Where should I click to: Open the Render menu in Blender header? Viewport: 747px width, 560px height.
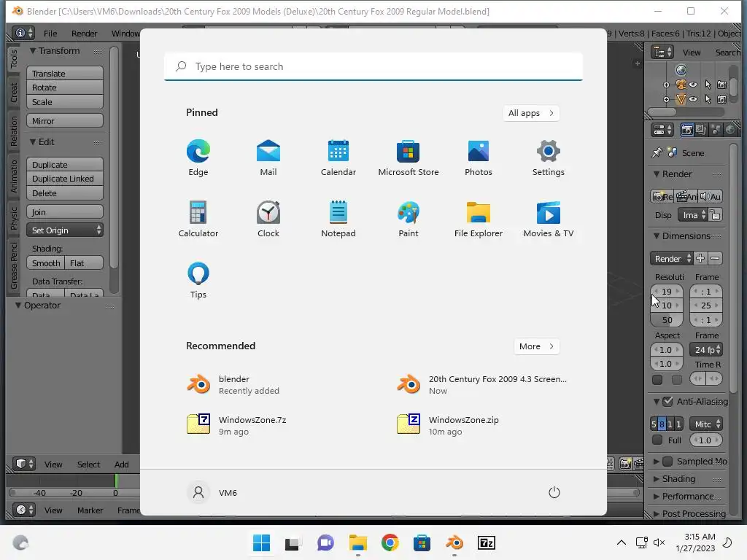coord(84,34)
